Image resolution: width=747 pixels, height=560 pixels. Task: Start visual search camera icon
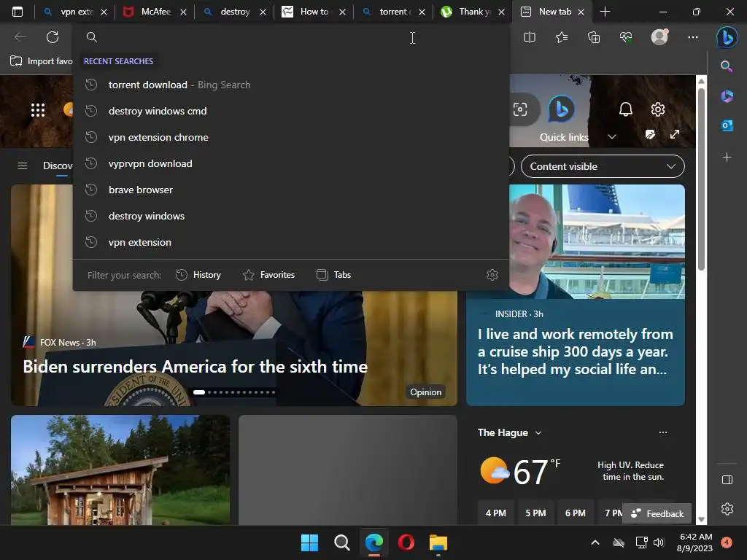click(520, 109)
